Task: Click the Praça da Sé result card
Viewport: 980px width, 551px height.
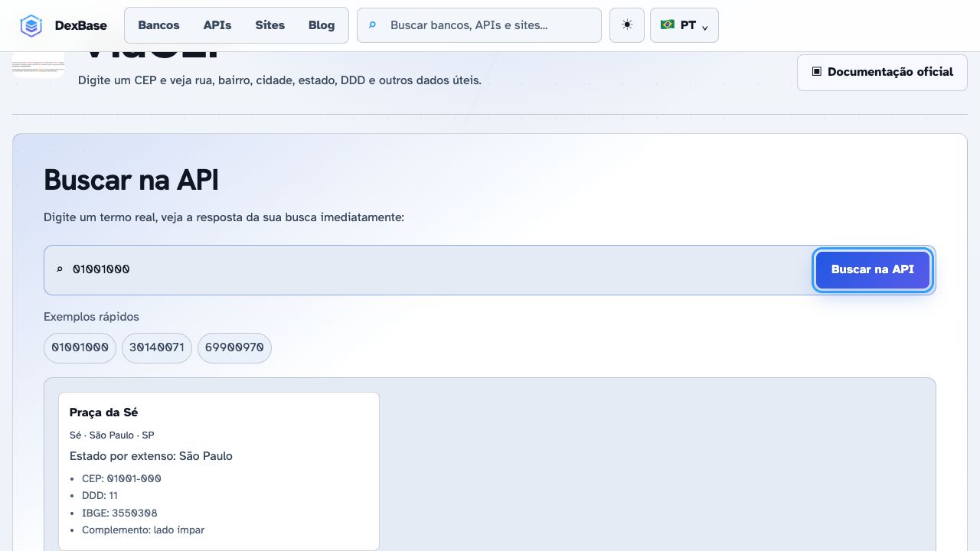Action: coord(219,471)
